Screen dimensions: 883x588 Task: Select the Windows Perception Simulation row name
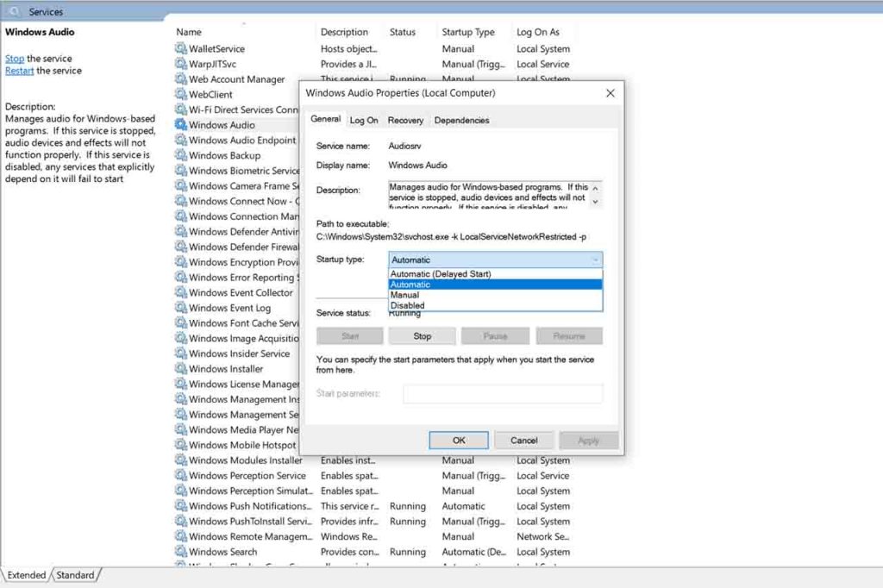tap(250, 491)
